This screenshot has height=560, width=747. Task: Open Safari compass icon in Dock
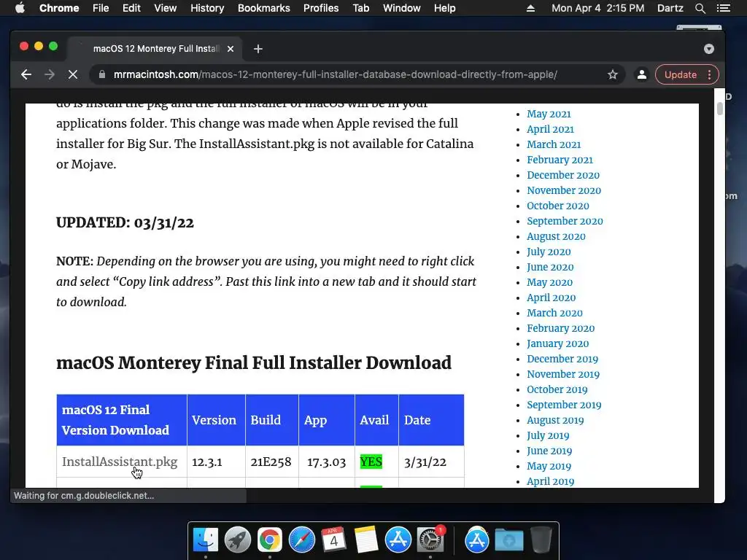click(x=301, y=540)
